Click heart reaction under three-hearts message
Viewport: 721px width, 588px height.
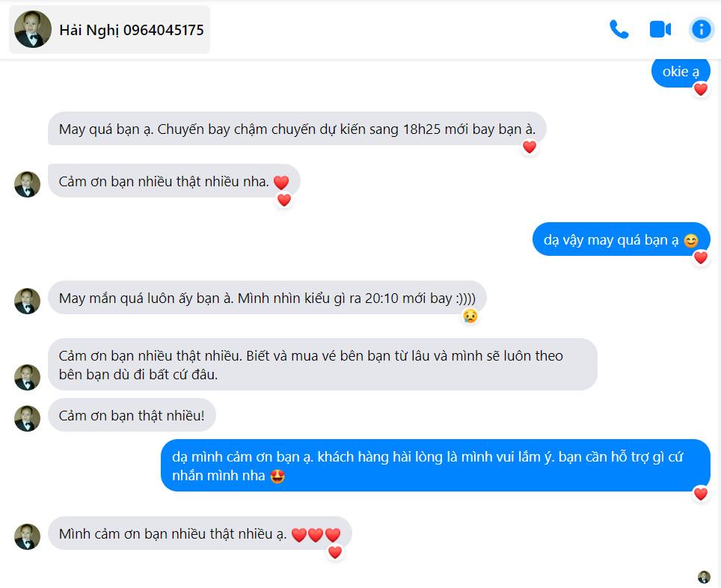pyautogui.click(x=335, y=551)
